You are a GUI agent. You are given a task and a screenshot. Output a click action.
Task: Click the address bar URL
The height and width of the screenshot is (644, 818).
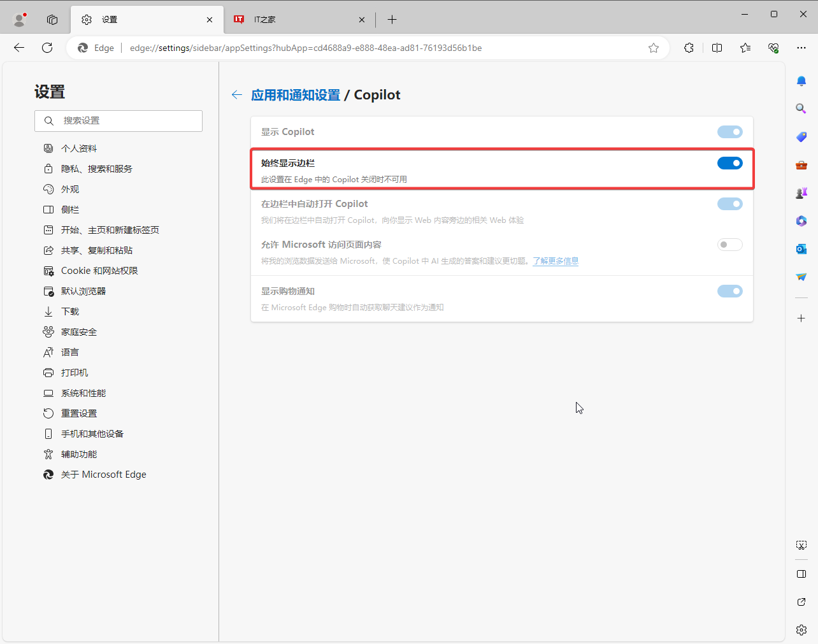point(306,48)
